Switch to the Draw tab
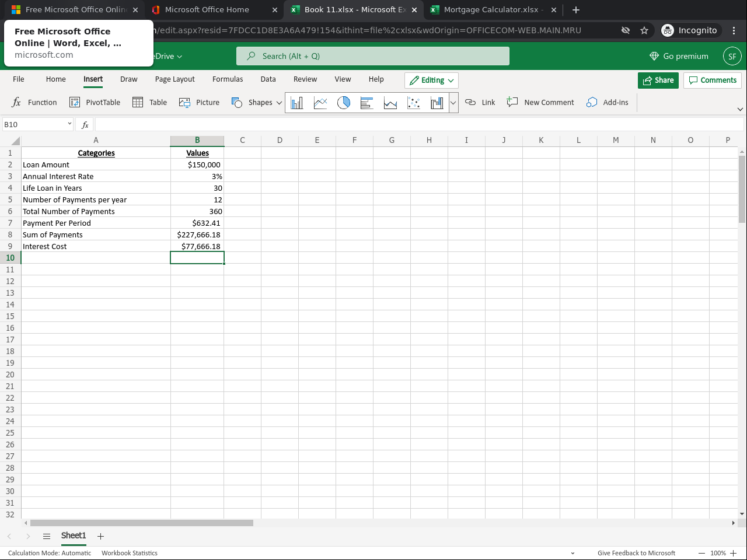Viewport: 747px width, 560px height. (129, 79)
